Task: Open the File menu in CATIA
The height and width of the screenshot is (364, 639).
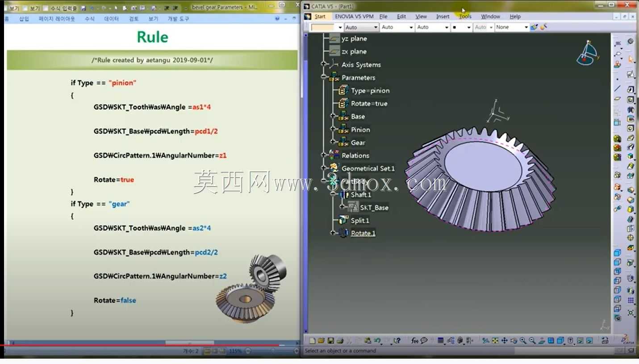Action: click(383, 17)
